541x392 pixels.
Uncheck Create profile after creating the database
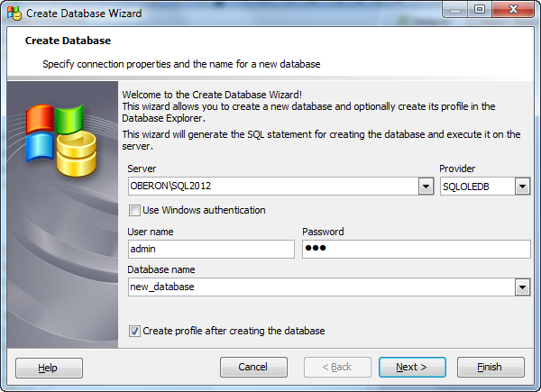(135, 332)
